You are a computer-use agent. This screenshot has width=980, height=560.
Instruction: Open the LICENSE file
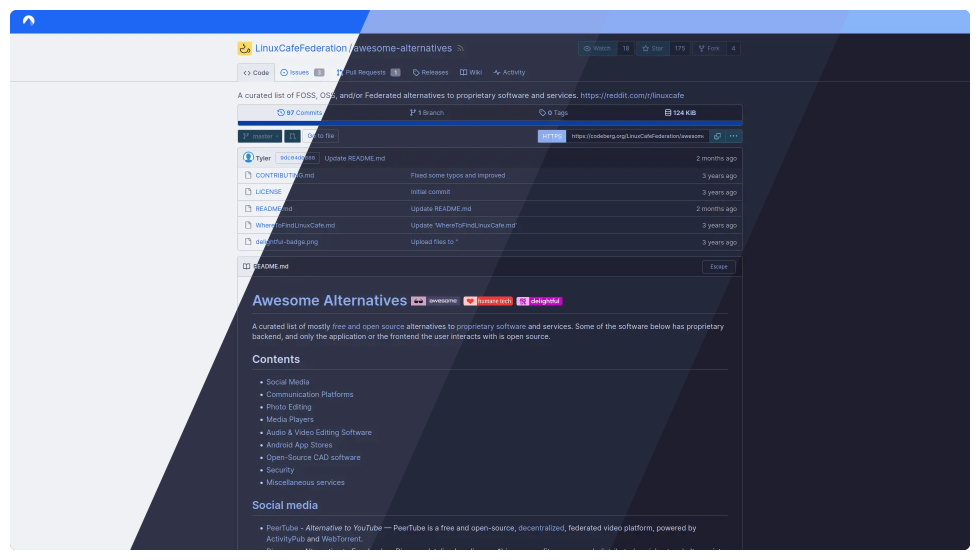268,192
